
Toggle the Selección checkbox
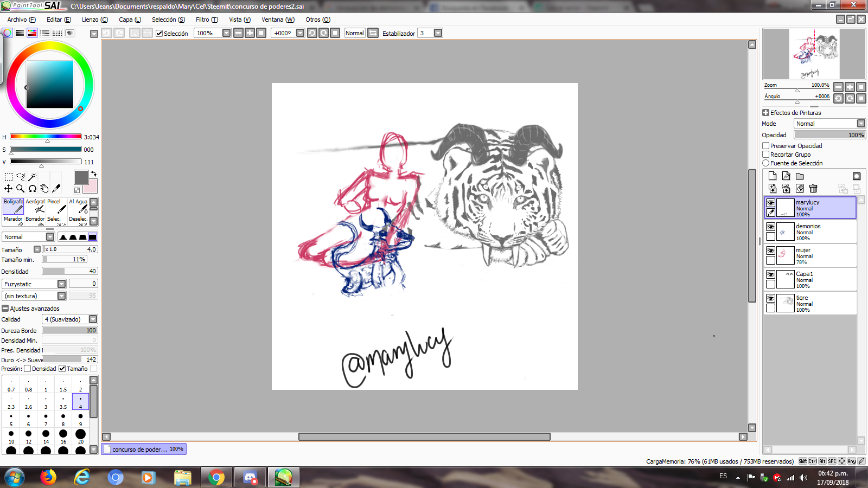coord(159,34)
